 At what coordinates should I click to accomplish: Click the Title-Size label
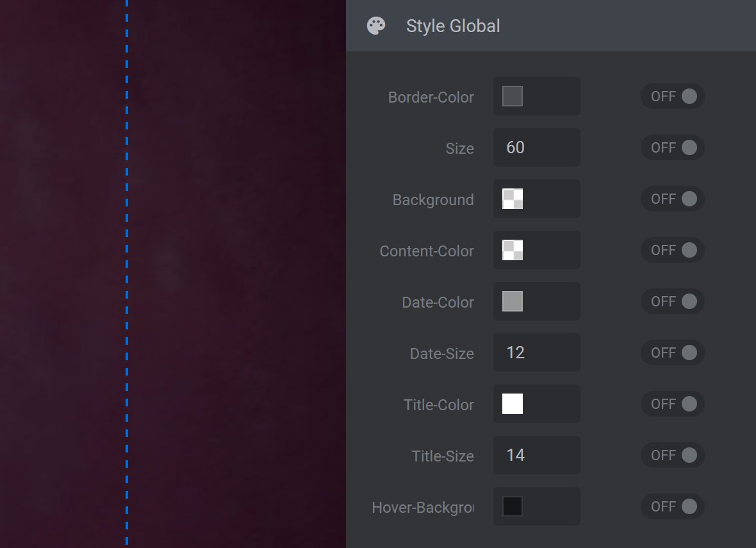coord(443,456)
